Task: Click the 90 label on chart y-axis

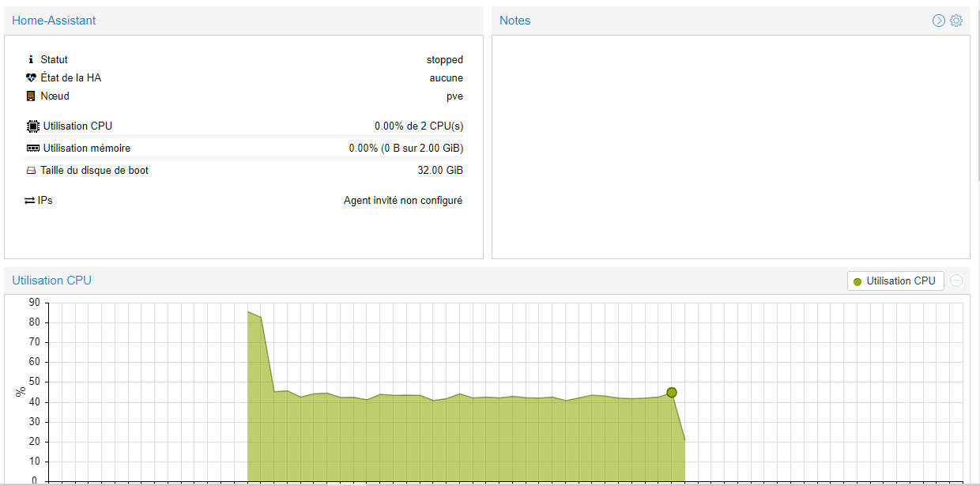Action: (33, 303)
